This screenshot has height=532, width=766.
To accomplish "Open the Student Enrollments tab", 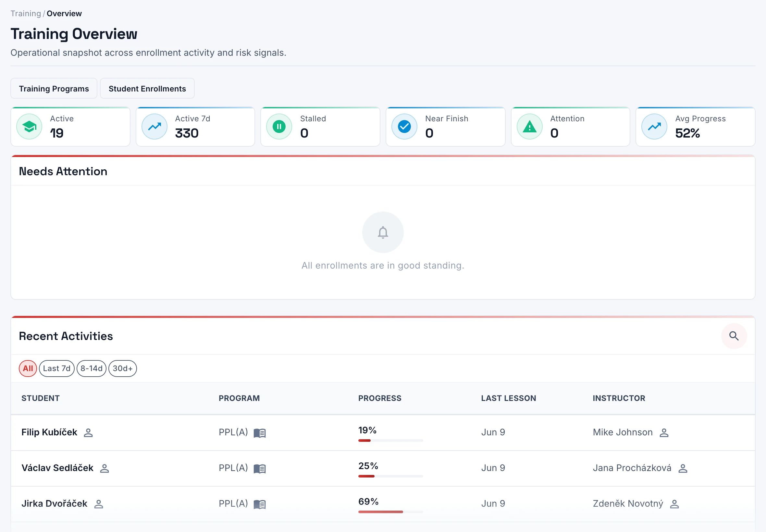I will [x=147, y=89].
